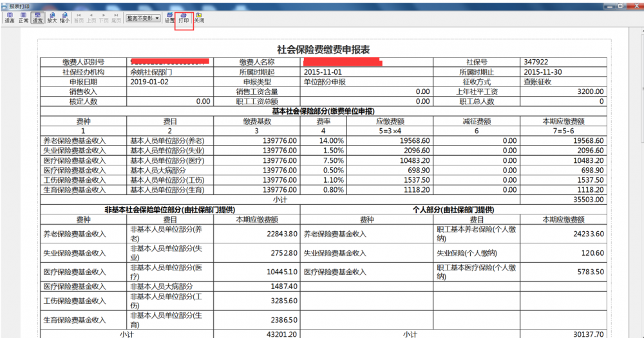Viewport: 644px width, 338px height.
Task: Click the rate cell 1.10%
Action: click(333, 180)
